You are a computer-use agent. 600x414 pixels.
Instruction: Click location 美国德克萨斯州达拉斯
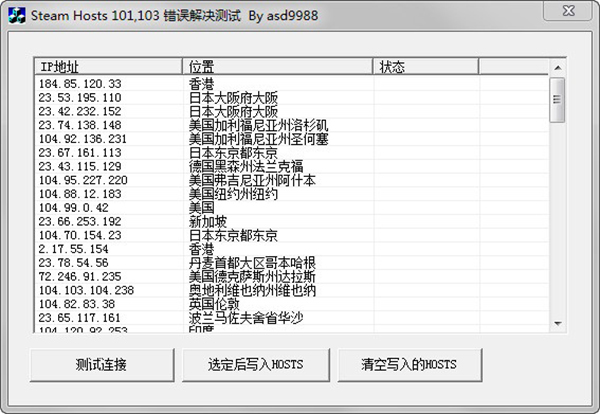[x=252, y=277]
